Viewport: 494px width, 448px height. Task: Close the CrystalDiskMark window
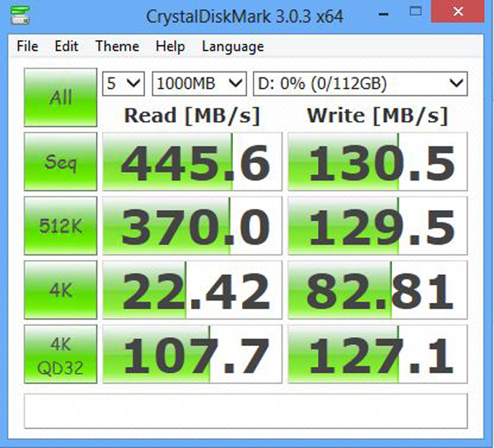pos(458,12)
